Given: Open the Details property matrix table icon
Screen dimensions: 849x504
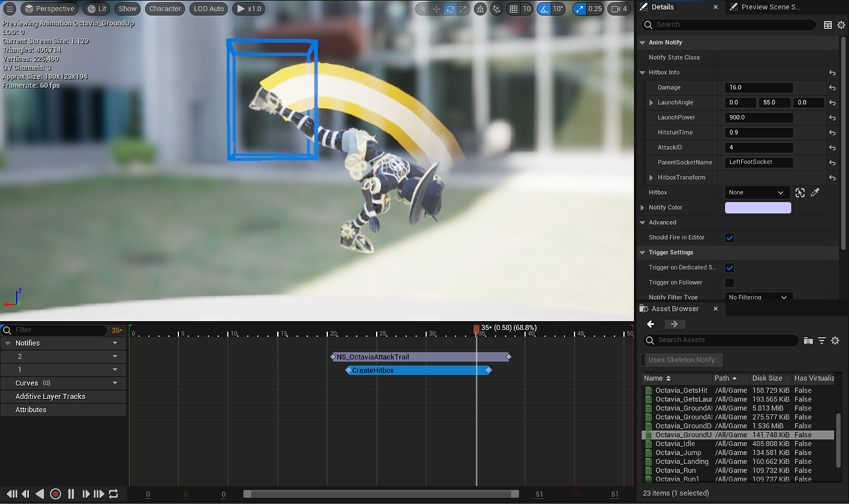Looking at the screenshot, I should coord(828,25).
